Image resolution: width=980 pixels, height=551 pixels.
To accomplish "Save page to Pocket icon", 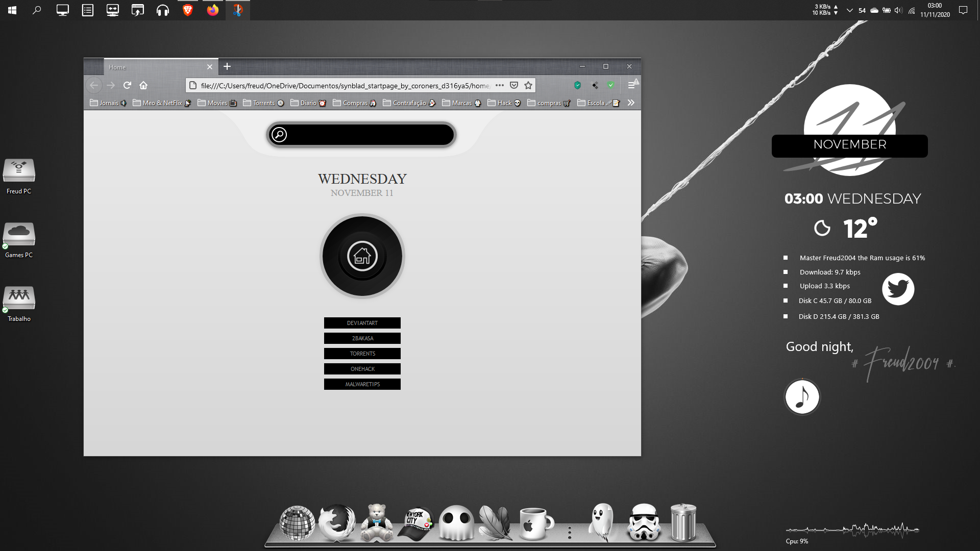I will pyautogui.click(x=514, y=85).
